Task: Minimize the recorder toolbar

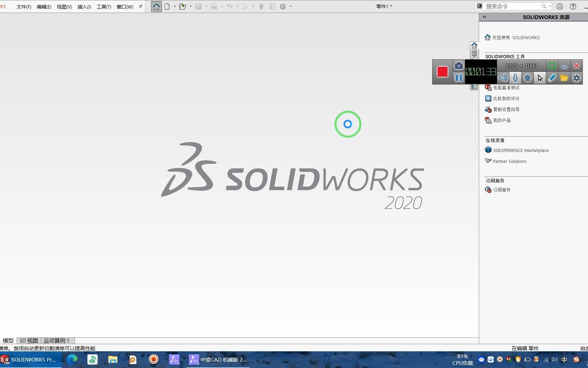Action: click(564, 66)
